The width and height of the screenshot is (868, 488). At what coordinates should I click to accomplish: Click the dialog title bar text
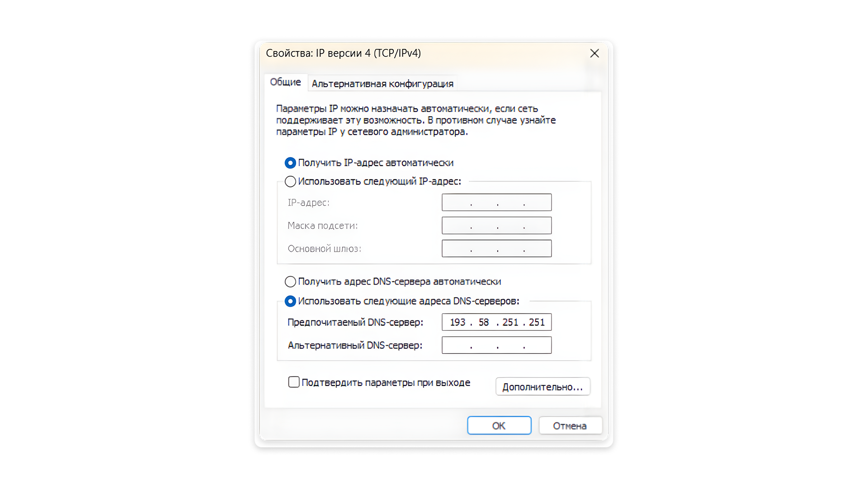pos(343,53)
